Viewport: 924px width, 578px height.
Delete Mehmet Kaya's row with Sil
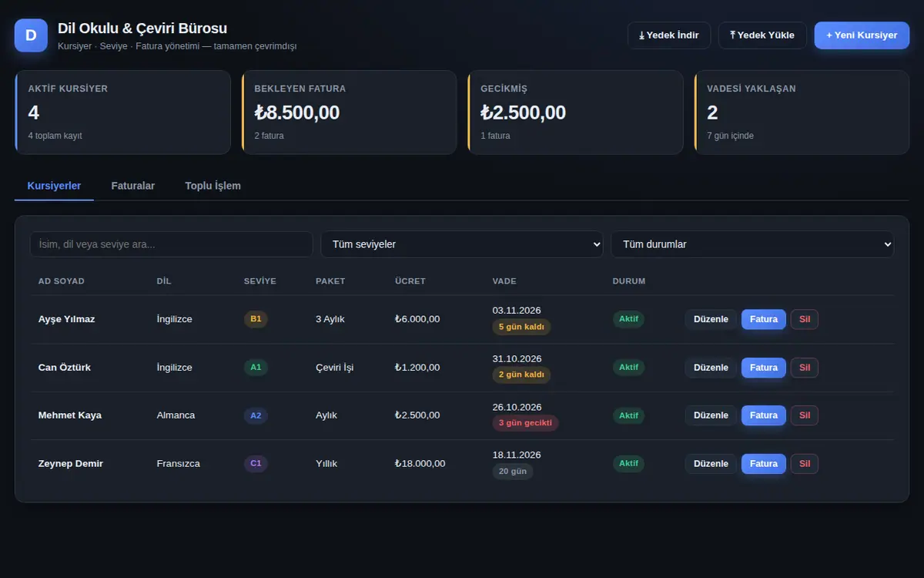[805, 415]
